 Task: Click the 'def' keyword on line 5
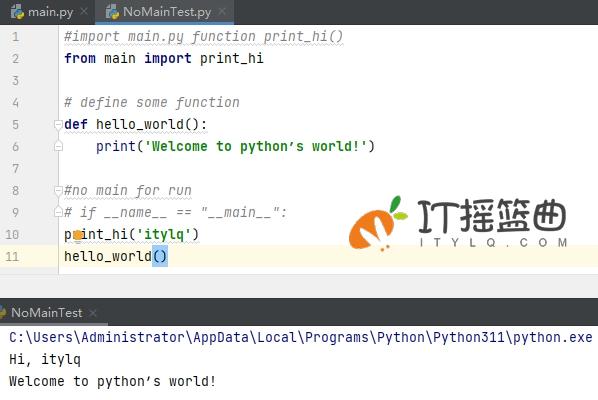[x=76, y=124]
